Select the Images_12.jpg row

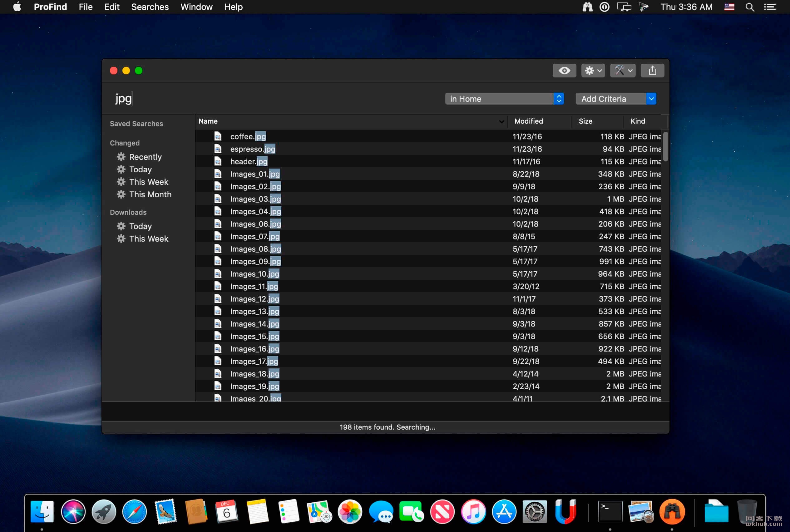427,299
